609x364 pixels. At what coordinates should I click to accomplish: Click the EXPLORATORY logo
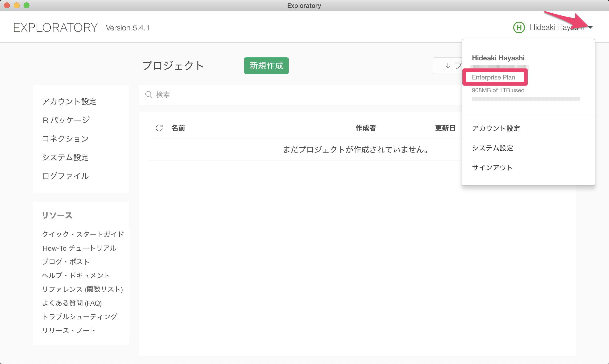point(55,27)
